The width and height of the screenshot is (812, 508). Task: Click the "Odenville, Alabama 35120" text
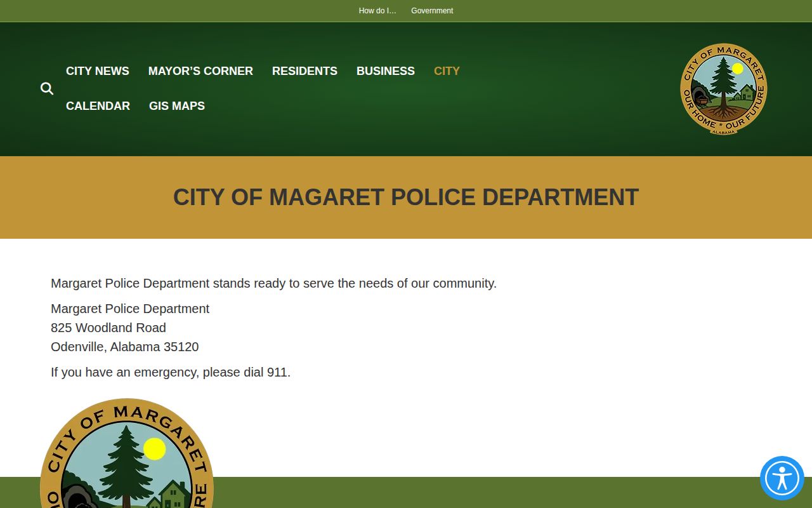125,347
